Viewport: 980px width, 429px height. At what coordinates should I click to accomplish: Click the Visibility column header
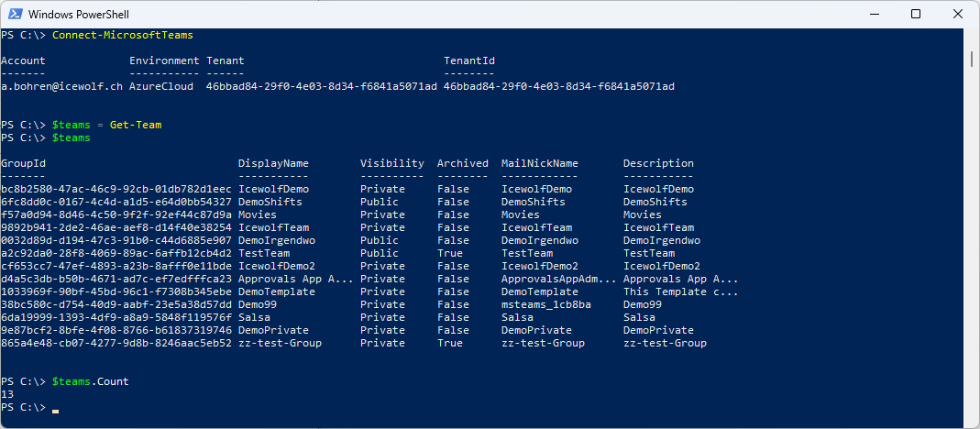(391, 163)
